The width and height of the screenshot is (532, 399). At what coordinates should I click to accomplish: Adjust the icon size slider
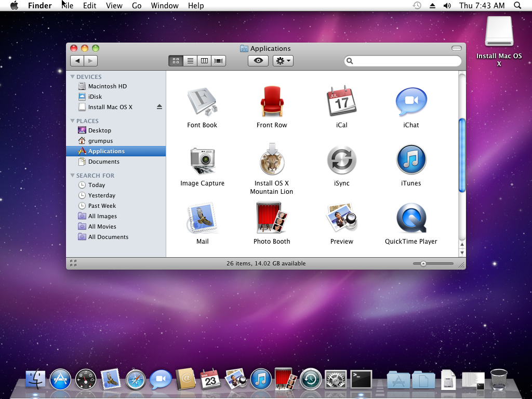423,264
